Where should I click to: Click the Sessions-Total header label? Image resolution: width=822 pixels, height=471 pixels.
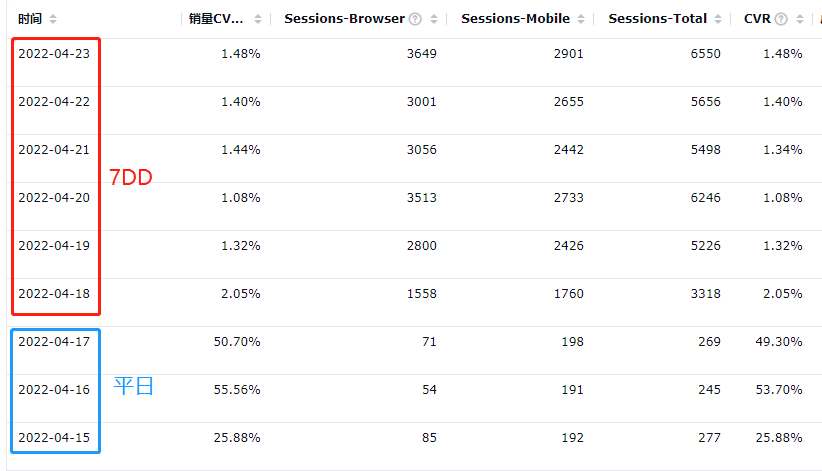[x=657, y=19]
